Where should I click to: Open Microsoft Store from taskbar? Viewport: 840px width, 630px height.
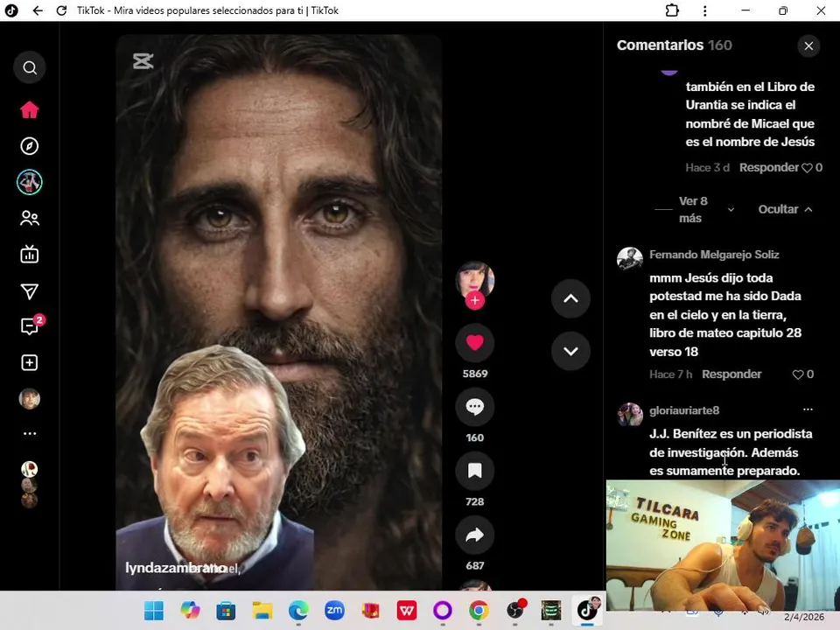pos(226,611)
